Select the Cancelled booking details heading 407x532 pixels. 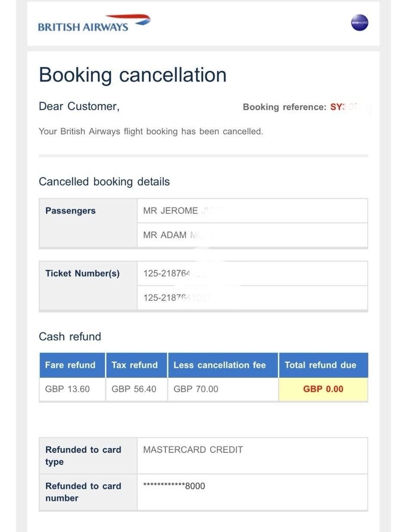pos(104,182)
